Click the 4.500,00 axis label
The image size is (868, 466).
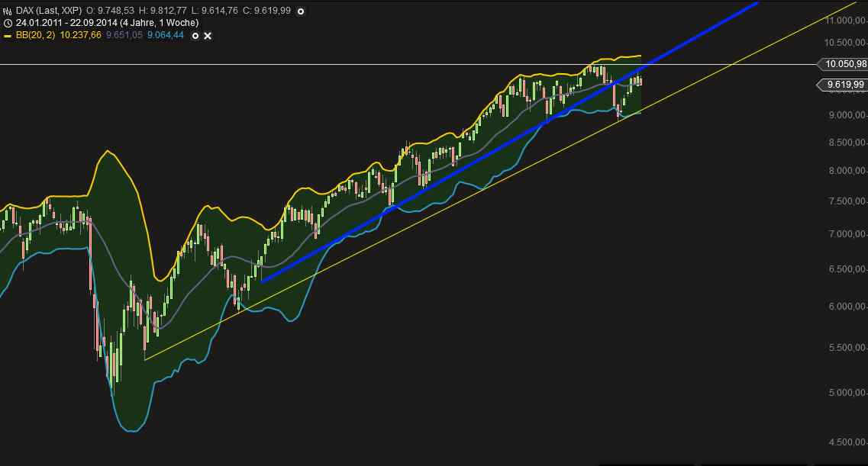click(847, 442)
